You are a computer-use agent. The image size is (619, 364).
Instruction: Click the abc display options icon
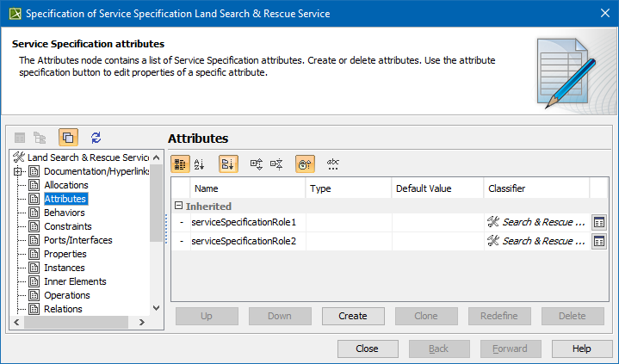click(333, 163)
